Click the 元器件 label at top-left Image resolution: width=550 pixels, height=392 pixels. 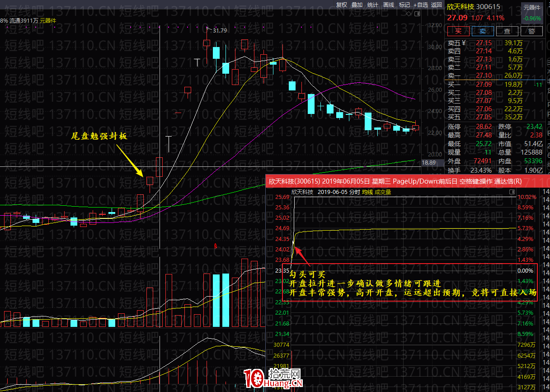coord(48,20)
